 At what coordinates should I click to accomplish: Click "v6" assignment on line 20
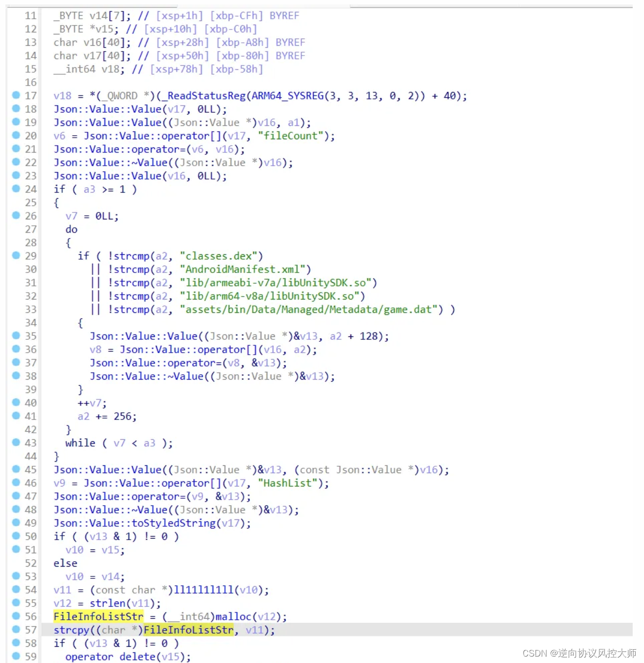59,136
